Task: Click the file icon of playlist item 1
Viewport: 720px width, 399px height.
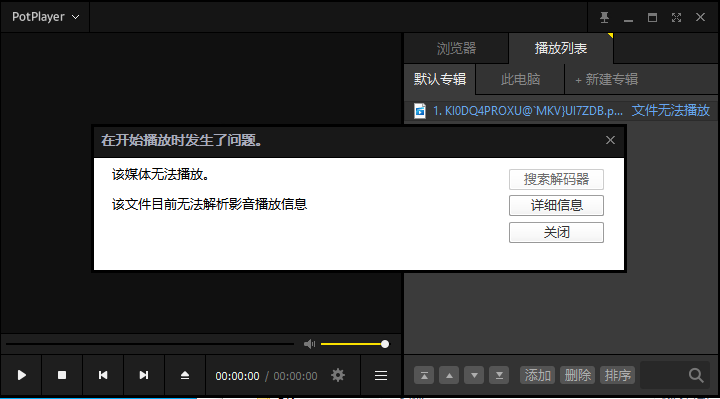Action: pos(420,111)
